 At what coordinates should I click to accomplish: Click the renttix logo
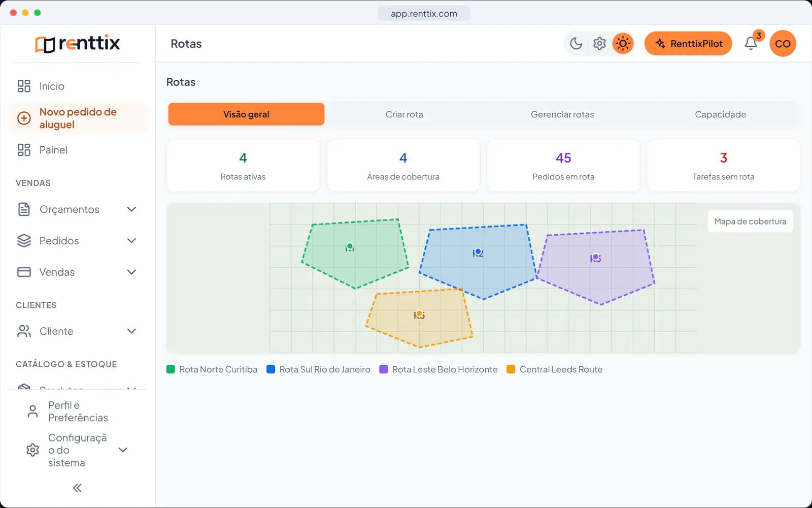[78, 44]
